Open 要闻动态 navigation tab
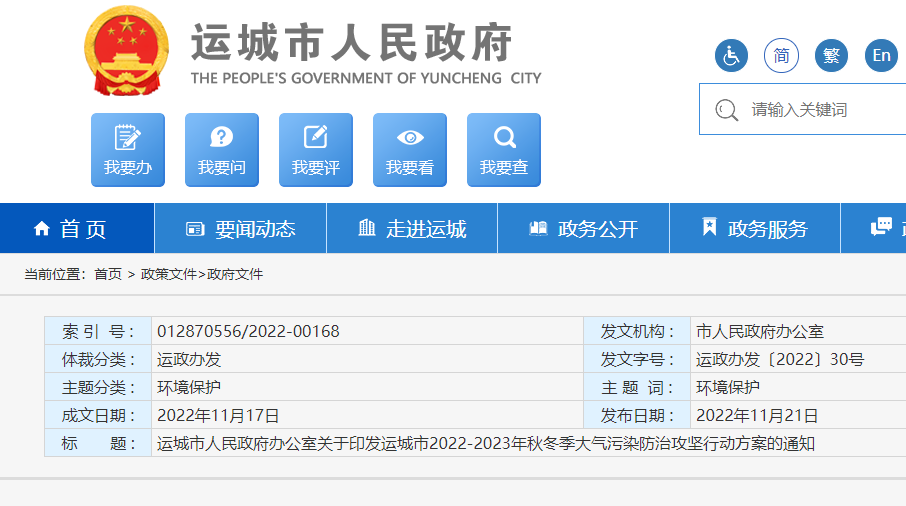Image resolution: width=906 pixels, height=506 pixels. (240, 228)
